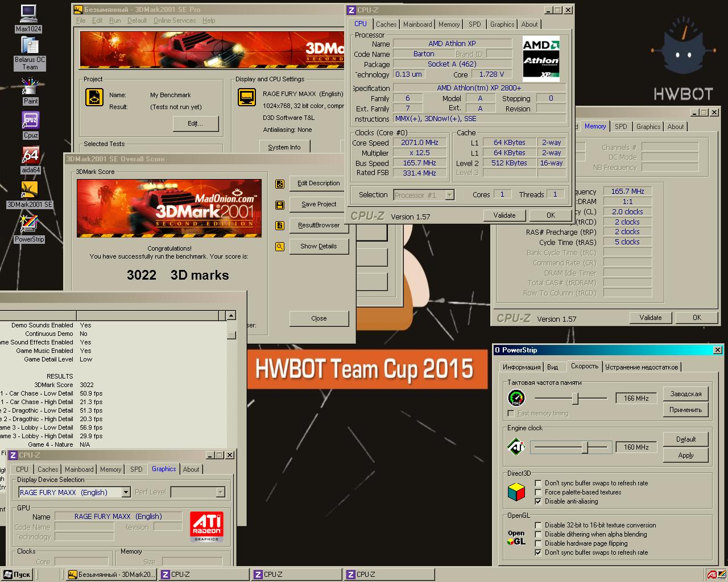Viewport: 728px width, 582px height.
Task: Open the File menu in 3DMark
Action: click(81, 20)
